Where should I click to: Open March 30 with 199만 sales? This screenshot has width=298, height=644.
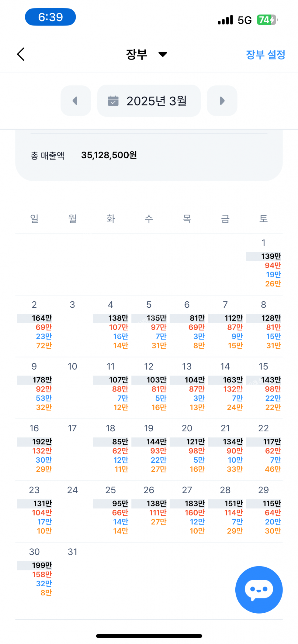(x=34, y=573)
